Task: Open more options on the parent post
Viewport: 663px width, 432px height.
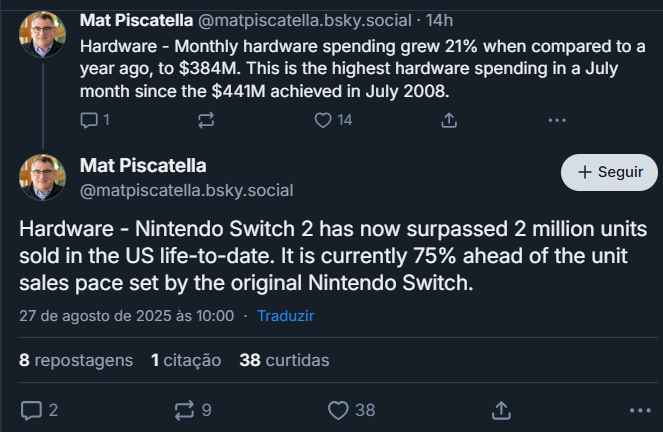Action: pos(557,120)
